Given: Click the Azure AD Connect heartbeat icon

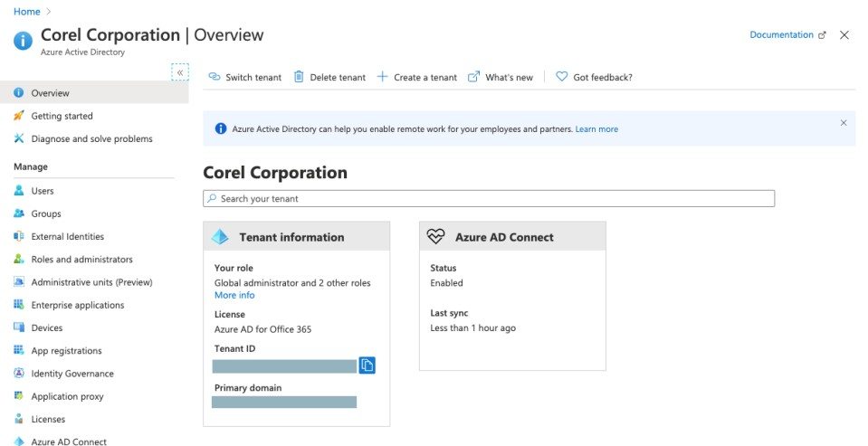Looking at the screenshot, I should pyautogui.click(x=435, y=237).
